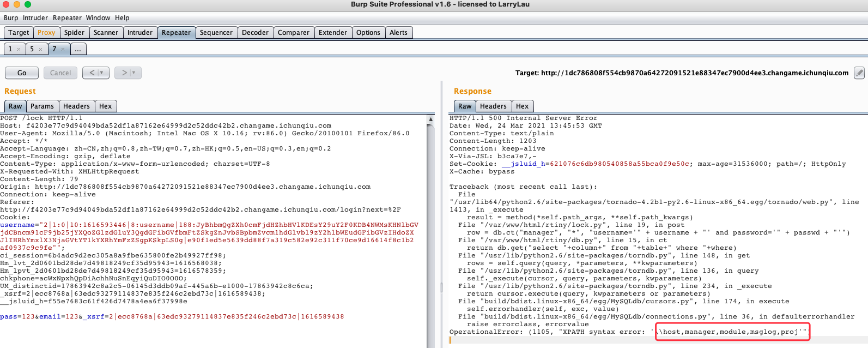
Task: Open the Help menu
Action: 122,18
